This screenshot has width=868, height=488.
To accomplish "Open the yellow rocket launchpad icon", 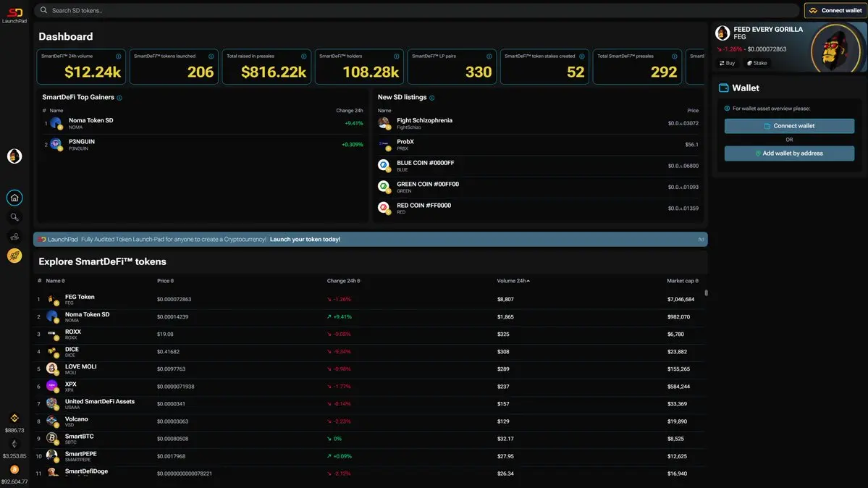I will tap(14, 255).
